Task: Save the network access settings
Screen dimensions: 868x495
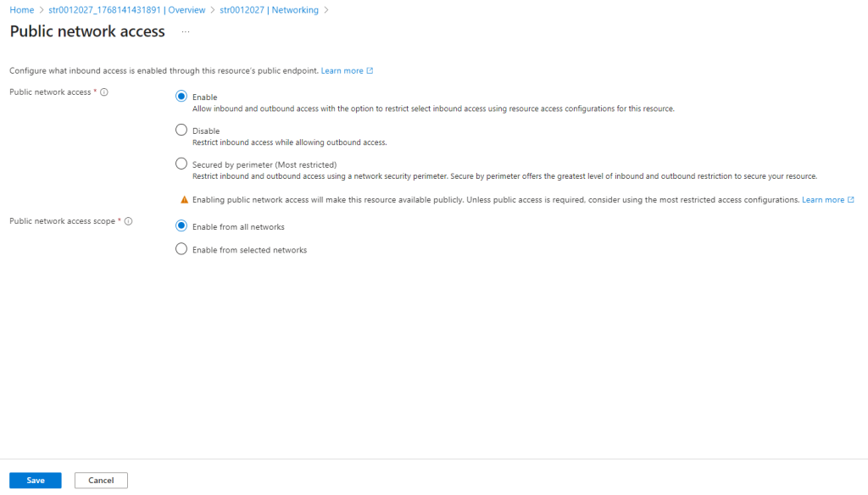Action: tap(36, 481)
